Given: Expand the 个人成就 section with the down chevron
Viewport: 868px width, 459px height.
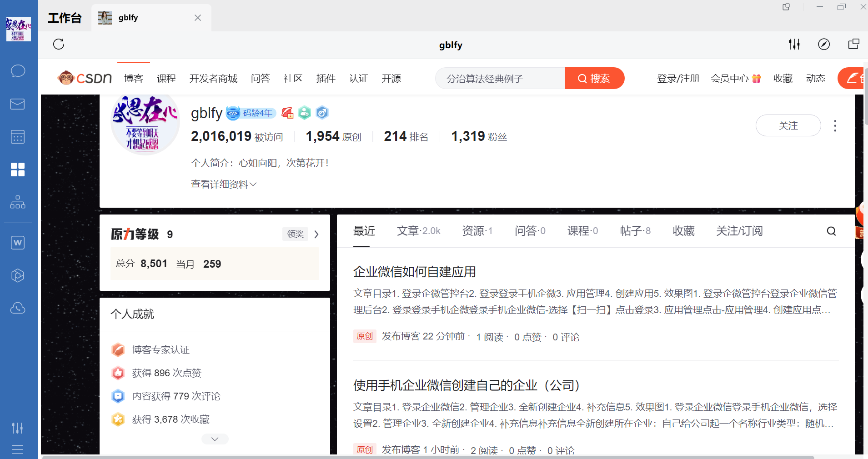Looking at the screenshot, I should point(214,439).
